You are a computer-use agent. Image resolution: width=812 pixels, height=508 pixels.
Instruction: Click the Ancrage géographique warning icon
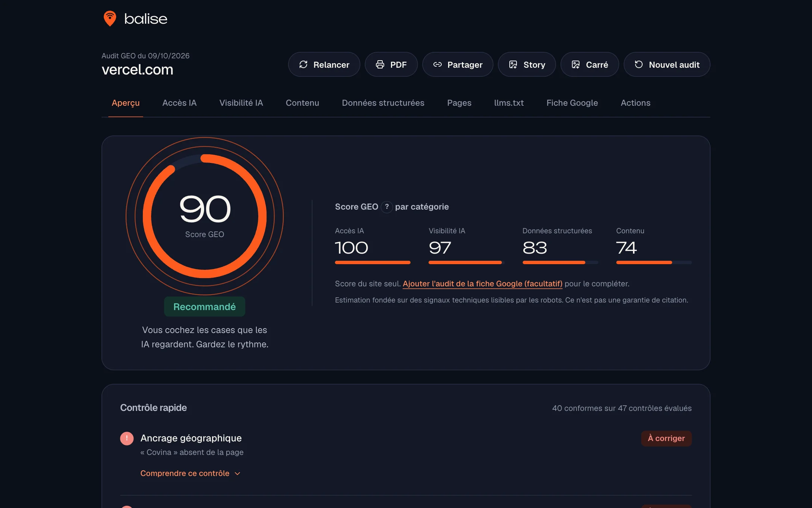click(127, 438)
